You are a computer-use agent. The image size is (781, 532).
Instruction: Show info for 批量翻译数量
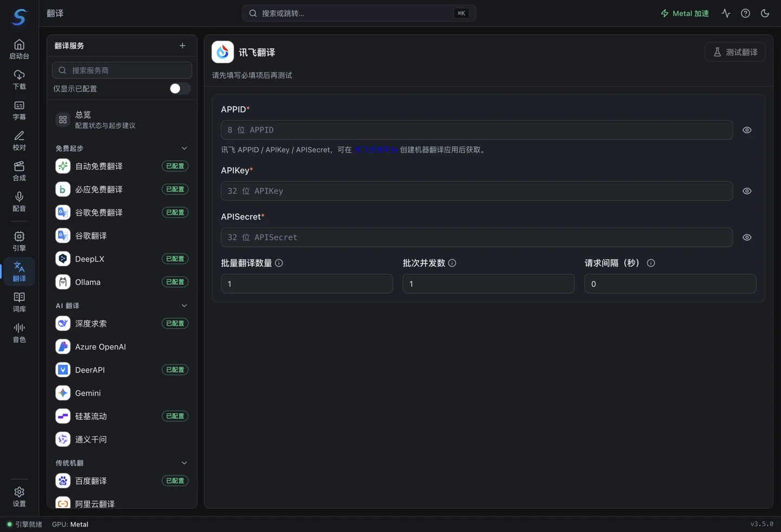coord(279,263)
